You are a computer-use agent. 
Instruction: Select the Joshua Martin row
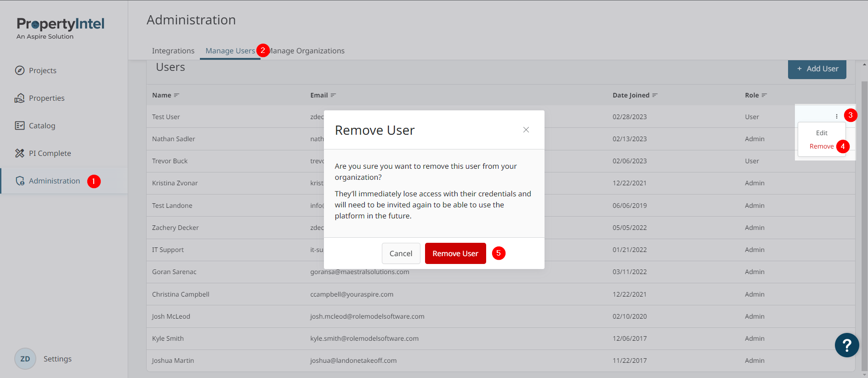(x=501, y=361)
